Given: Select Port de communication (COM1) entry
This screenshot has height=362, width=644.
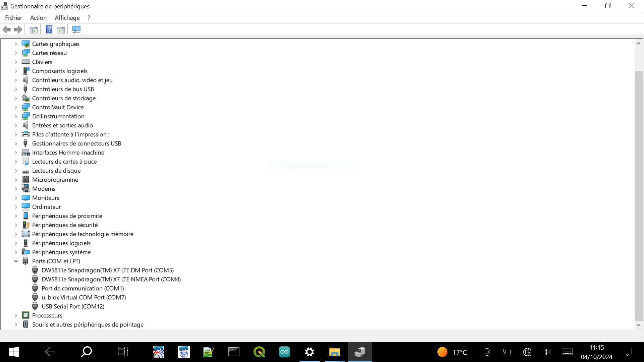Looking at the screenshot, I should tap(83, 288).
